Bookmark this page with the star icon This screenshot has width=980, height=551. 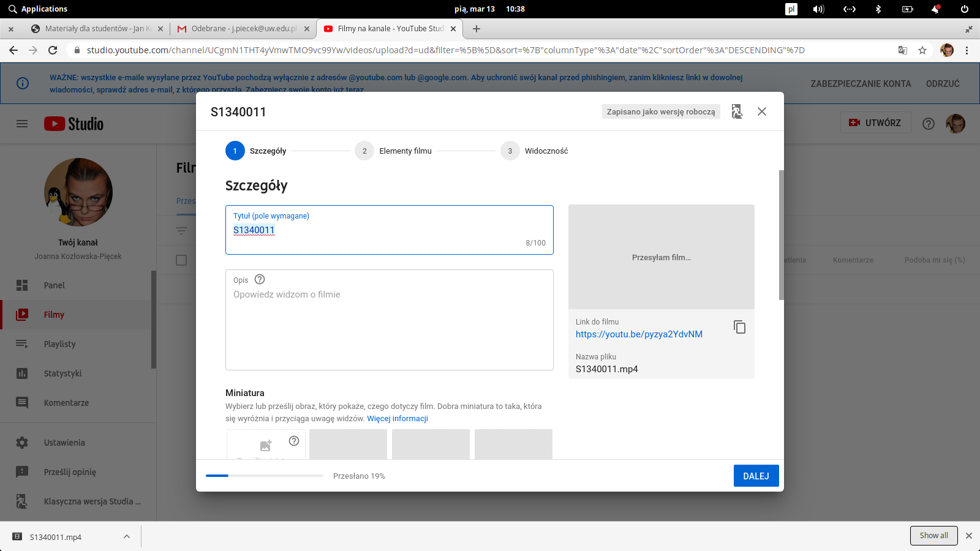coord(922,50)
